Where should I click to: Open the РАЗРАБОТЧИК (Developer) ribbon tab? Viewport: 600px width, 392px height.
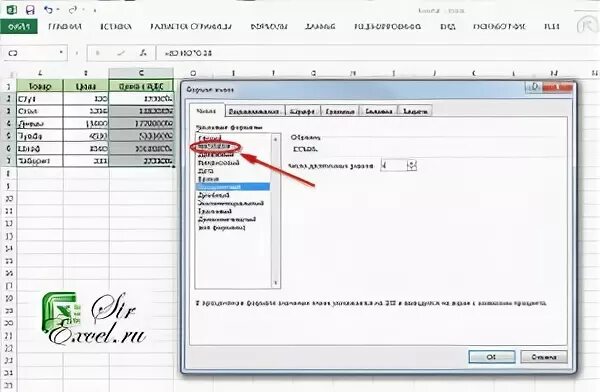pos(499,27)
